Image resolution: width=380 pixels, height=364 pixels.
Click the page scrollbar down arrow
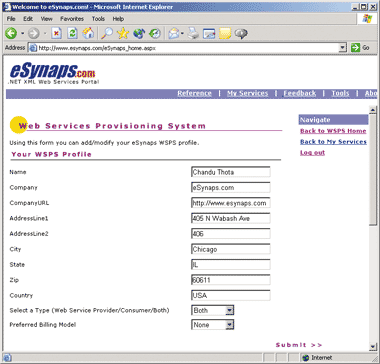pyautogui.click(x=373, y=347)
